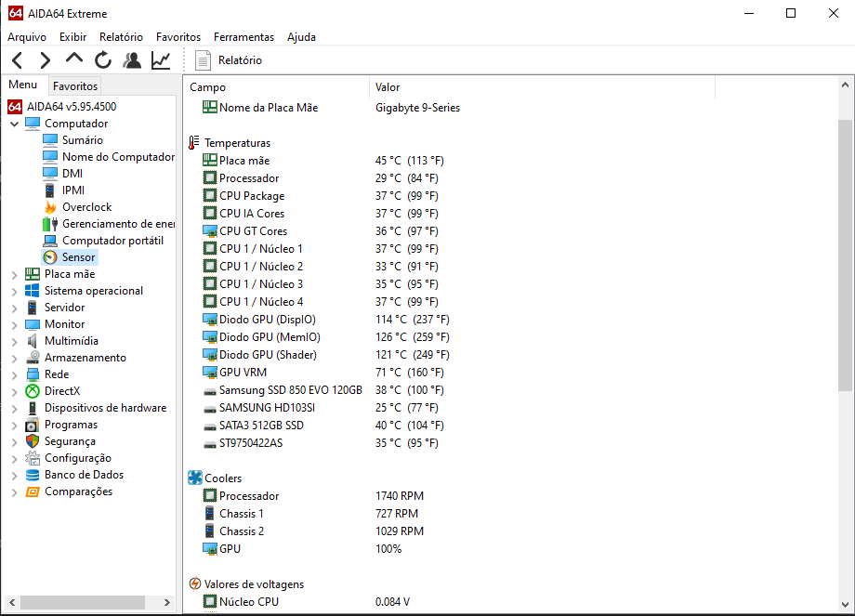Click the tree pane horizontal scrollbar thumb
The image size is (855, 616).
83,602
